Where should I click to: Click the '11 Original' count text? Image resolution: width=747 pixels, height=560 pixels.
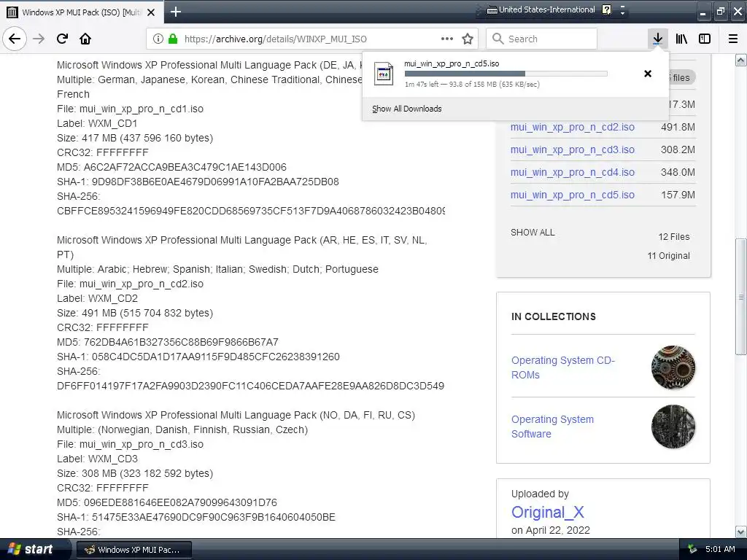(x=668, y=256)
